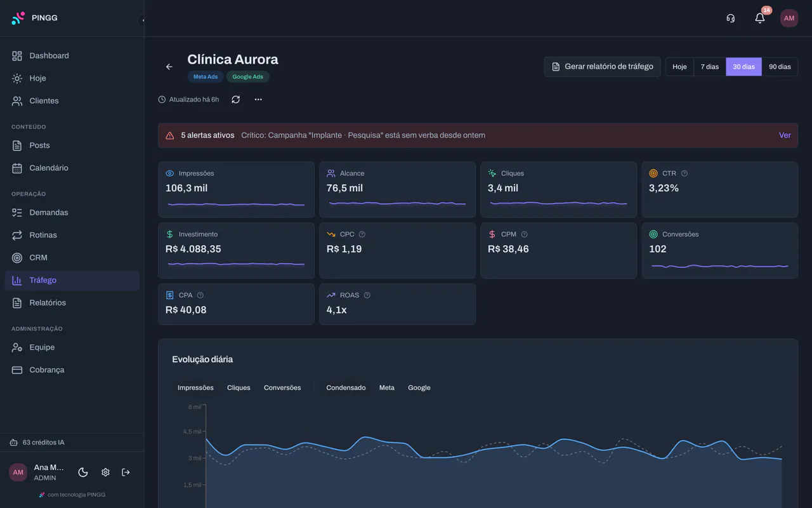Refresh data with the sync icon

pos(235,100)
